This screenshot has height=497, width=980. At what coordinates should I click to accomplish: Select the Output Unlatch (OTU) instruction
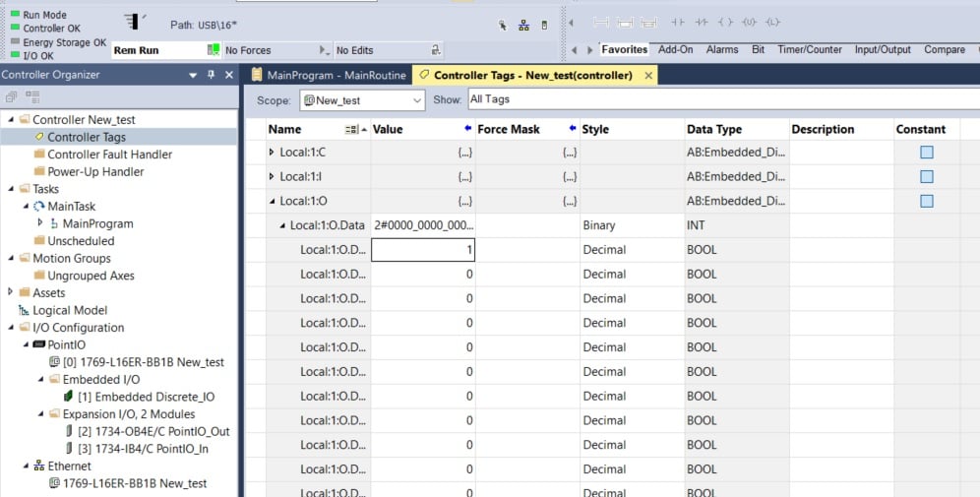point(750,23)
